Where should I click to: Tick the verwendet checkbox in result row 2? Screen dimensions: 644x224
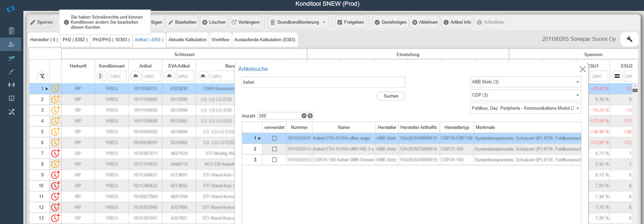274,149
